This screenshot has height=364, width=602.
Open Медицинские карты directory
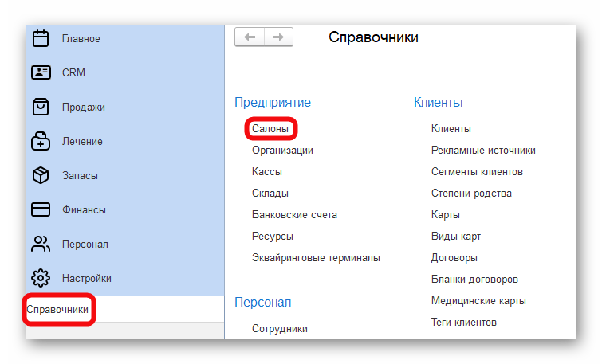point(478,301)
